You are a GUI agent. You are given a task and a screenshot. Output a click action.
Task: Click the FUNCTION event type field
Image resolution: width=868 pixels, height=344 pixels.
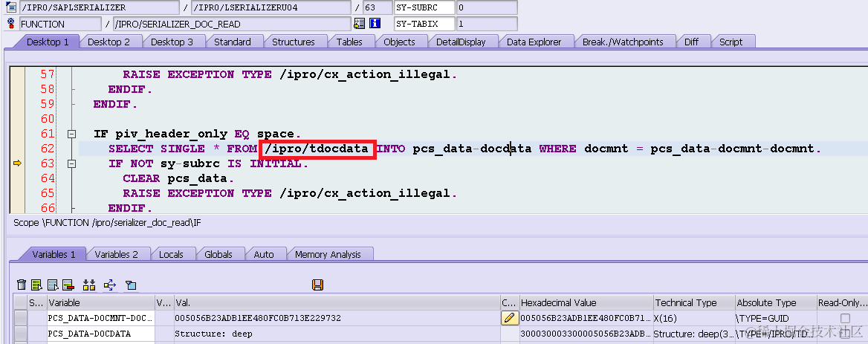pyautogui.click(x=60, y=24)
